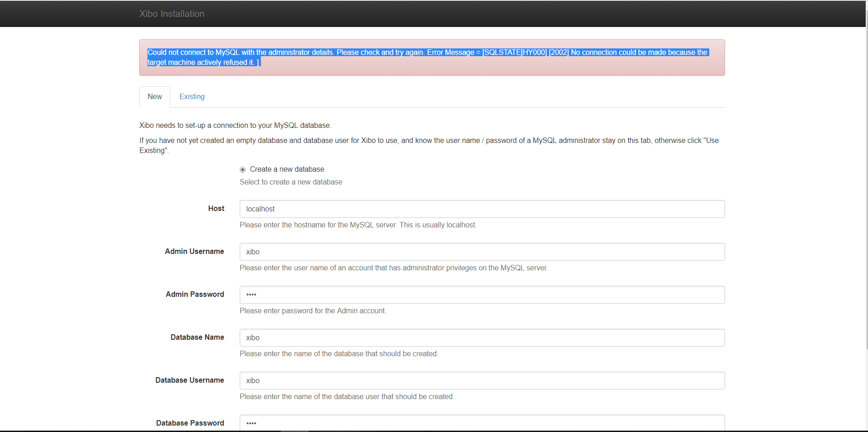This screenshot has width=868, height=432.
Task: Click the bold 'Database Username' label
Action: (189, 380)
